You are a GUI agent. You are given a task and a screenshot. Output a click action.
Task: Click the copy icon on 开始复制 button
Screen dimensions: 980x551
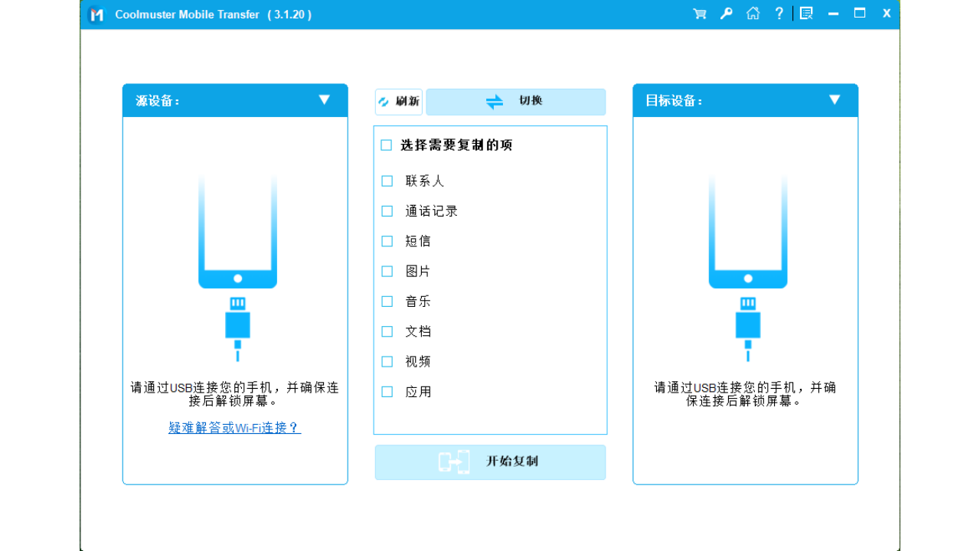(455, 461)
